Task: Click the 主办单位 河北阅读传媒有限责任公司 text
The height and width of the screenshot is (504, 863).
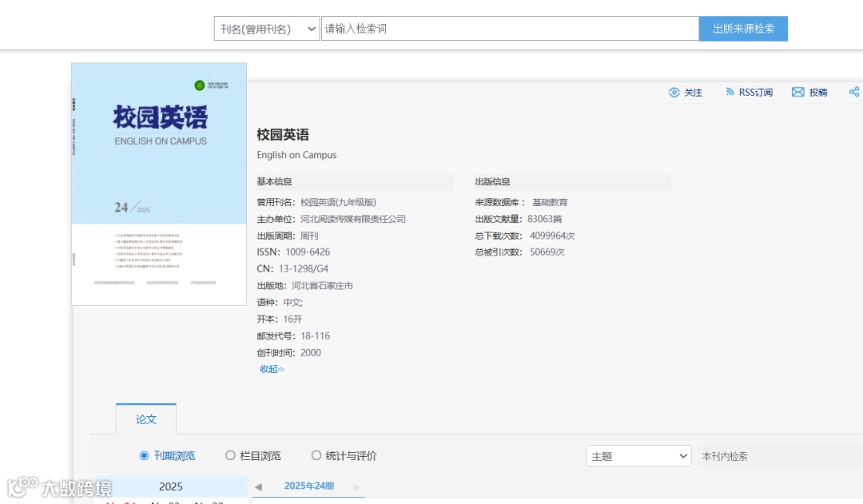Action: [x=353, y=219]
